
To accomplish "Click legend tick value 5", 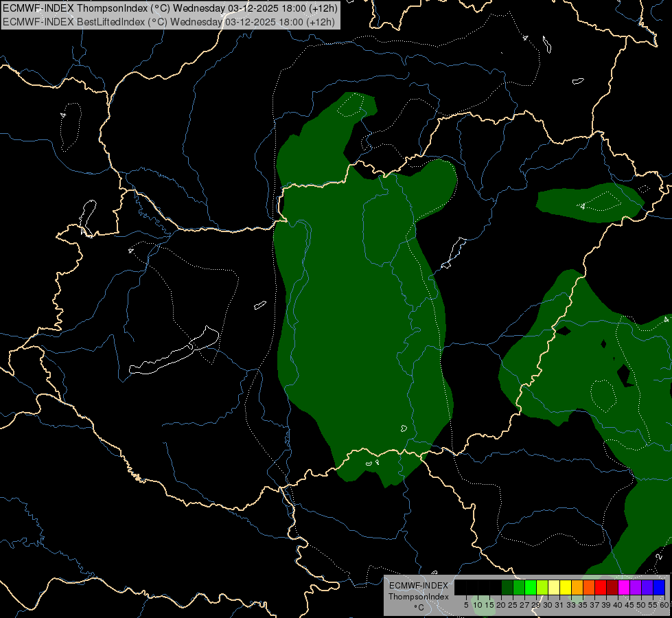I will point(466,605).
